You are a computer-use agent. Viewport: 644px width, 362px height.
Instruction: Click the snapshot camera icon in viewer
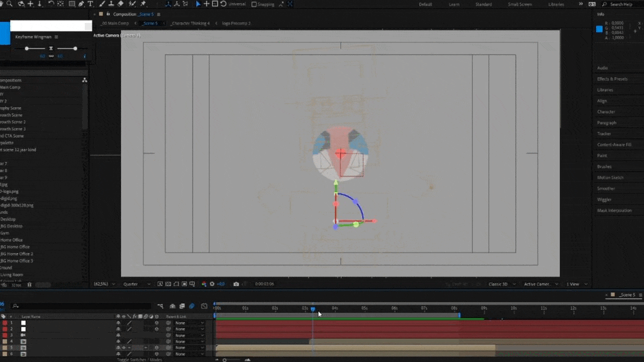click(x=236, y=284)
